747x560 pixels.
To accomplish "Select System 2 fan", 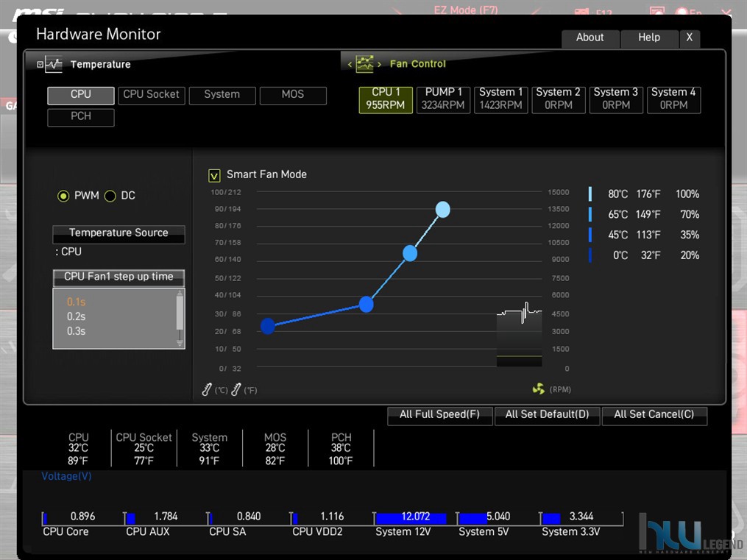I will point(559,99).
